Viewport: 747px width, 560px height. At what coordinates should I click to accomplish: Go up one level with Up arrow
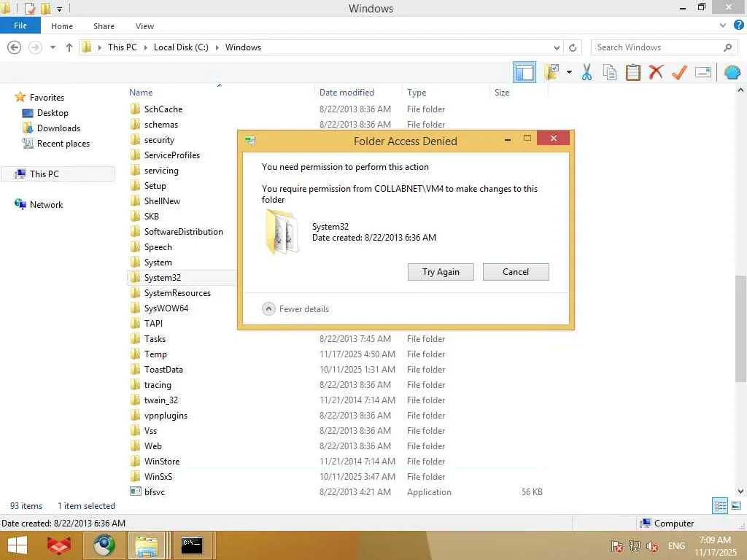(69, 47)
